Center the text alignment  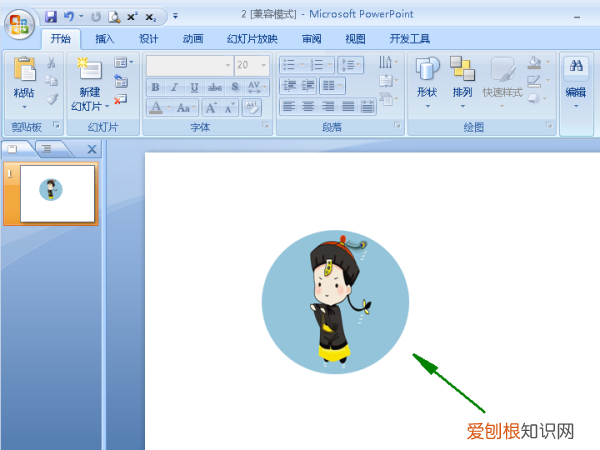(x=308, y=106)
